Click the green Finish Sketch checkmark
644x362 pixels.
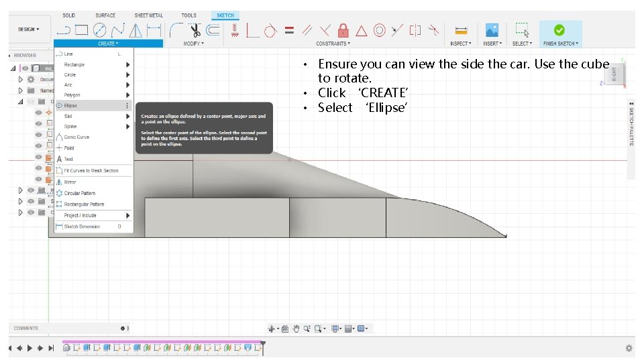point(559,30)
